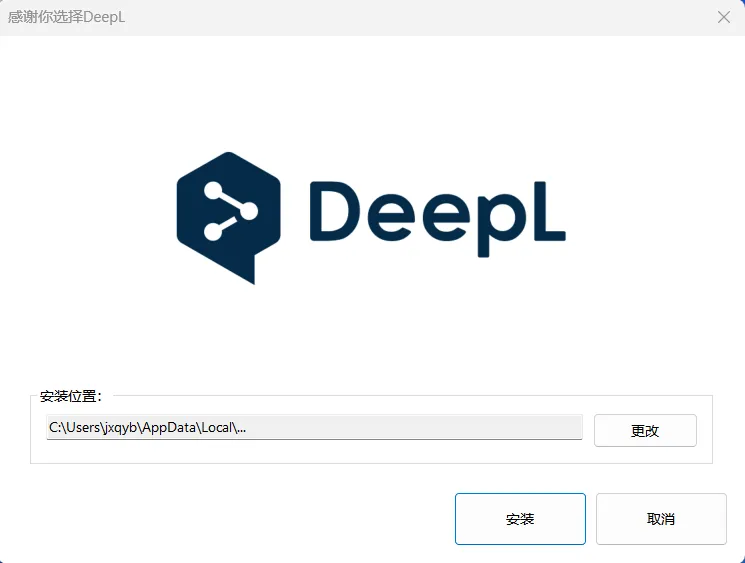The height and width of the screenshot is (563, 745).
Task: Close the DeepL installer window
Action: pyautogui.click(x=724, y=17)
